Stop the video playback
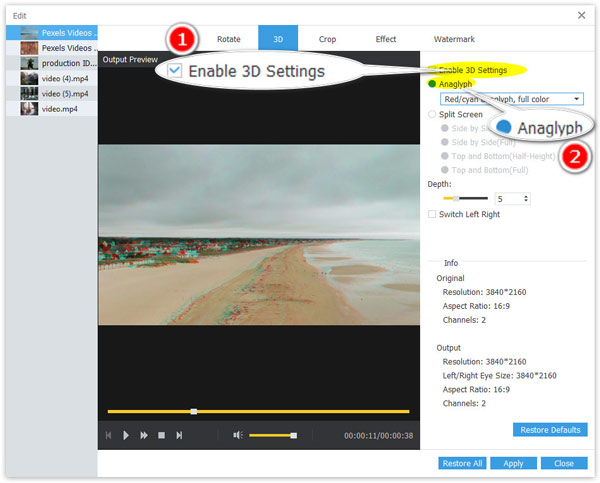600x483 pixels. [x=161, y=435]
